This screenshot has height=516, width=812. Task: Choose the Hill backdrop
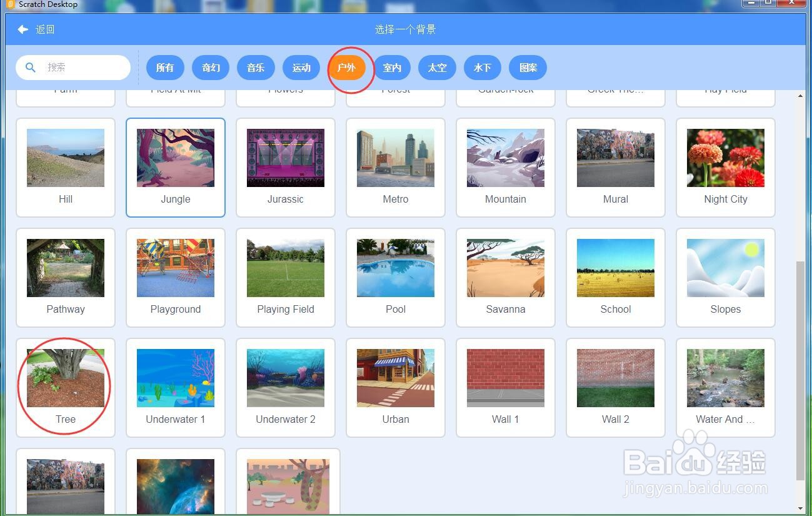(x=66, y=168)
